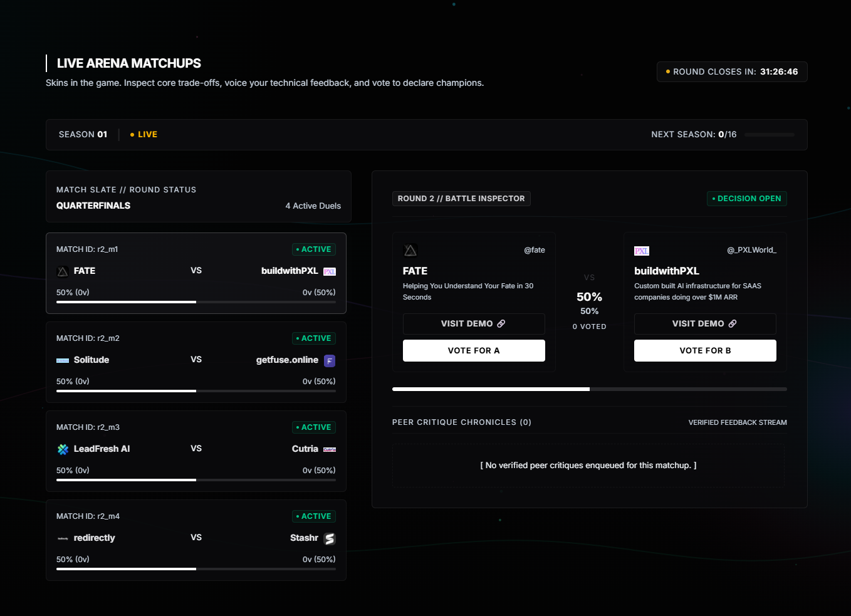
Task: Click the LIVE season indicator
Action: click(x=144, y=135)
